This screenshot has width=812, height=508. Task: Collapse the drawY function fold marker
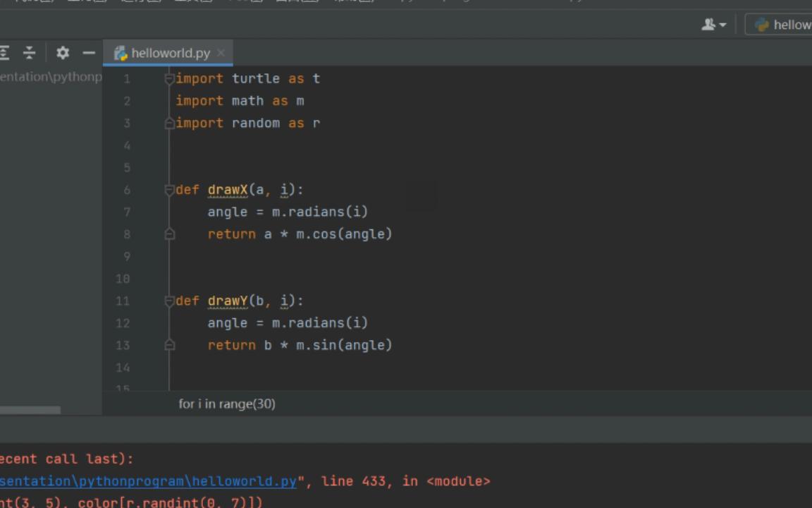tap(169, 301)
